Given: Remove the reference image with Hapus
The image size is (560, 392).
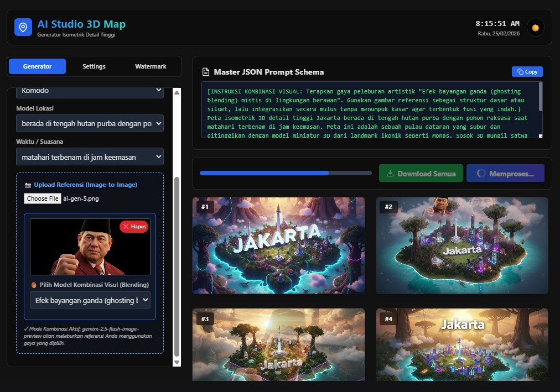Looking at the screenshot, I should pos(134,227).
